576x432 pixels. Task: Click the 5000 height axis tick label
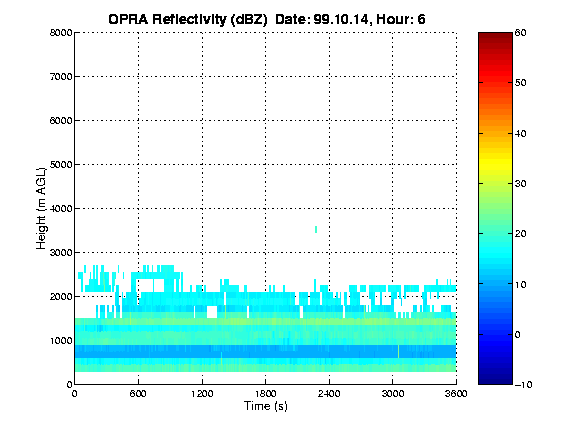coord(61,165)
